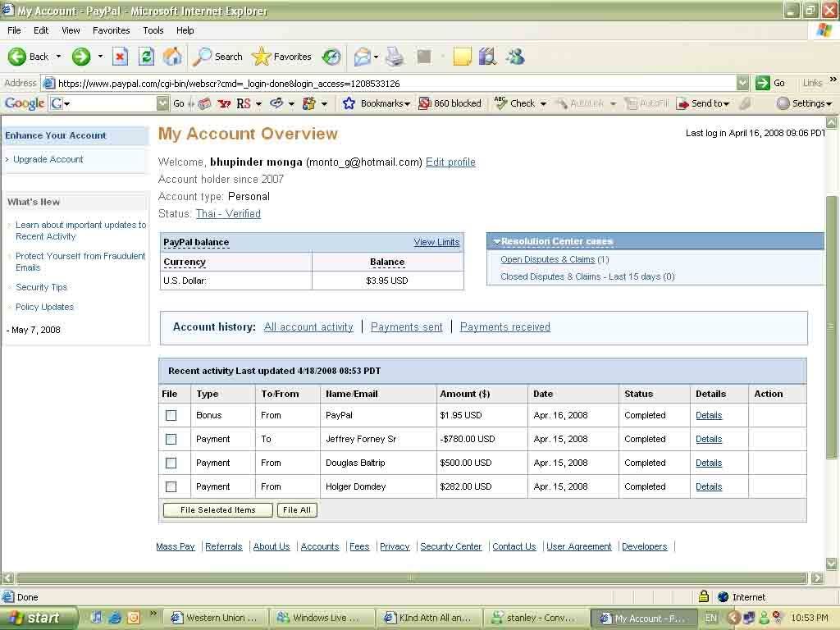Image resolution: width=840 pixels, height=630 pixels.
Task: Click the File Selected Items button
Action: coord(218,510)
